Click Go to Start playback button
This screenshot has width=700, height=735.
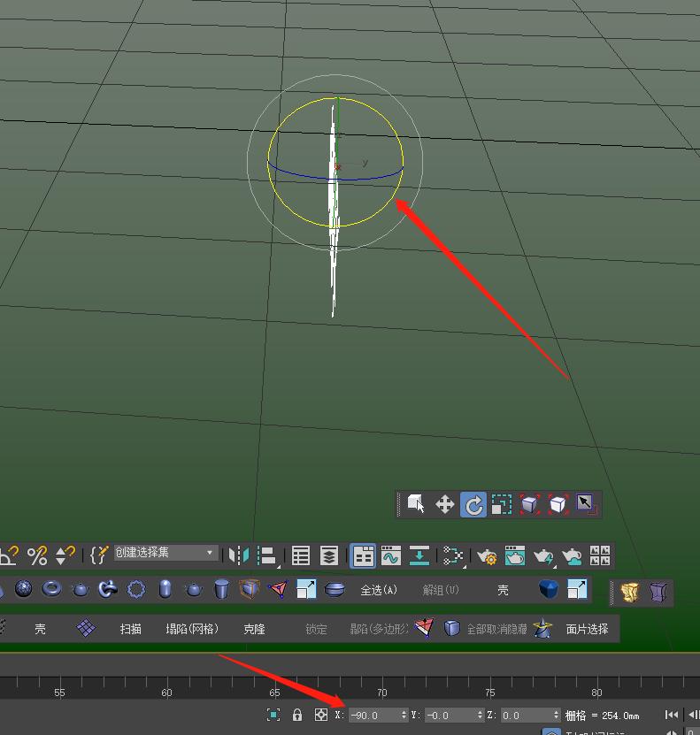672,715
